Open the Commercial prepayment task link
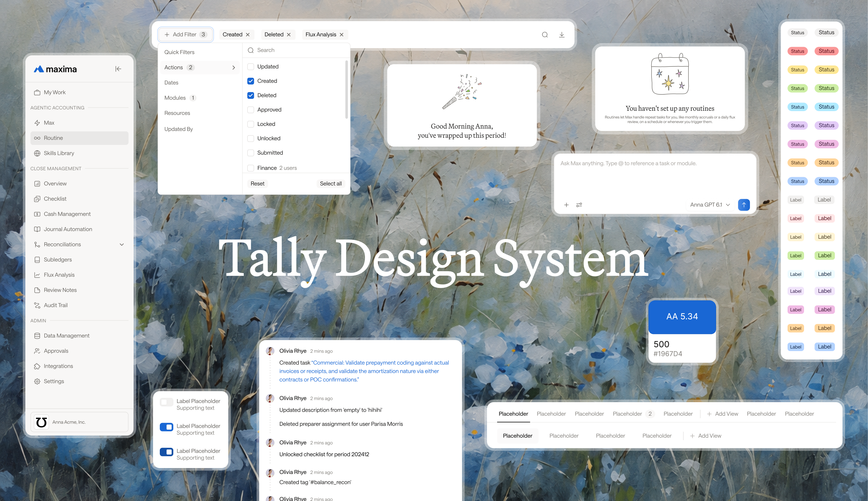The width and height of the screenshot is (868, 501). tap(364, 371)
